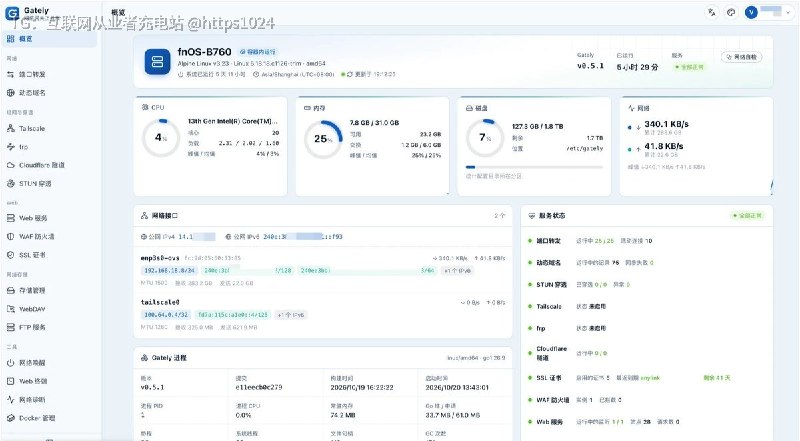Click the 端口转发 sidebar icon
800x441 pixels.
click(10, 75)
